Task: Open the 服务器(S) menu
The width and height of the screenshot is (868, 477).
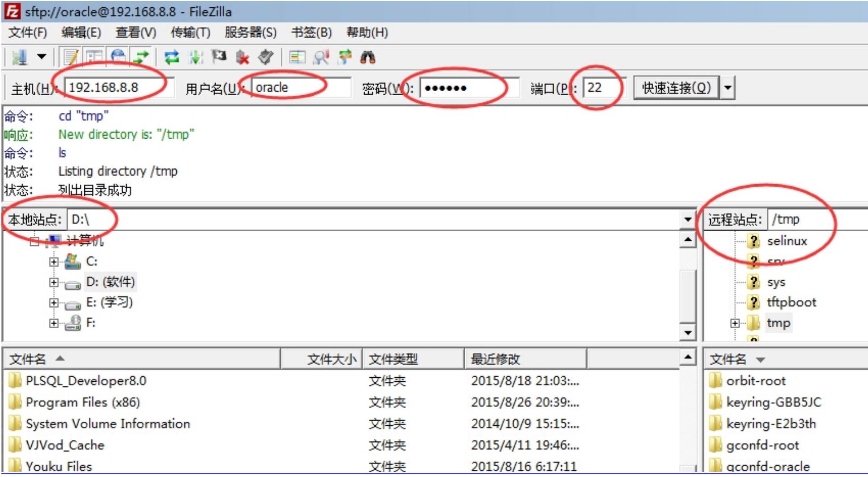Action: 251,33
